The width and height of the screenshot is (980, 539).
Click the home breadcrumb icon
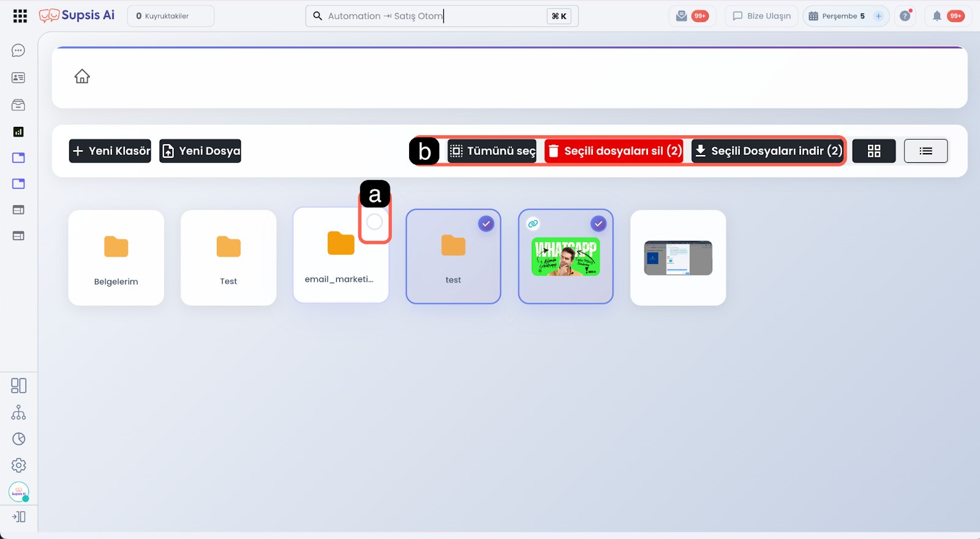(x=82, y=77)
